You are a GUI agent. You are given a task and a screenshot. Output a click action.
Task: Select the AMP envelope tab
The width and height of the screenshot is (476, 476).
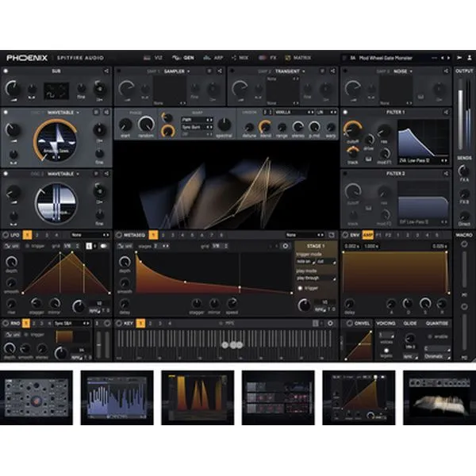[x=367, y=235]
